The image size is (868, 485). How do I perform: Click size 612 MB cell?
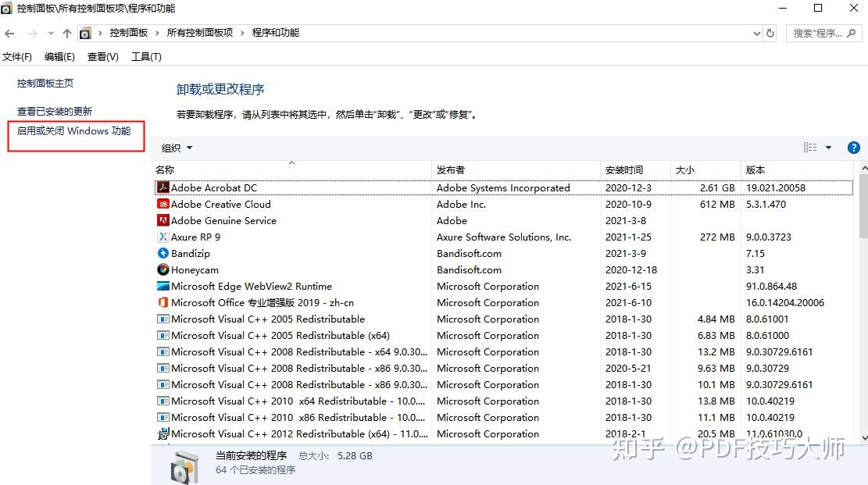pos(717,205)
